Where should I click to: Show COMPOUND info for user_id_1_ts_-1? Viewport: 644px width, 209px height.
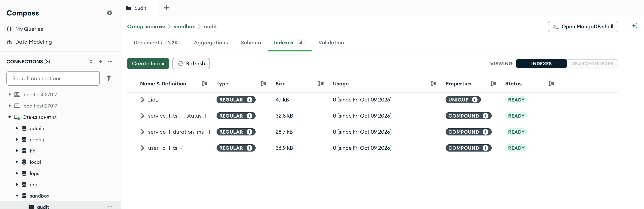click(x=485, y=148)
